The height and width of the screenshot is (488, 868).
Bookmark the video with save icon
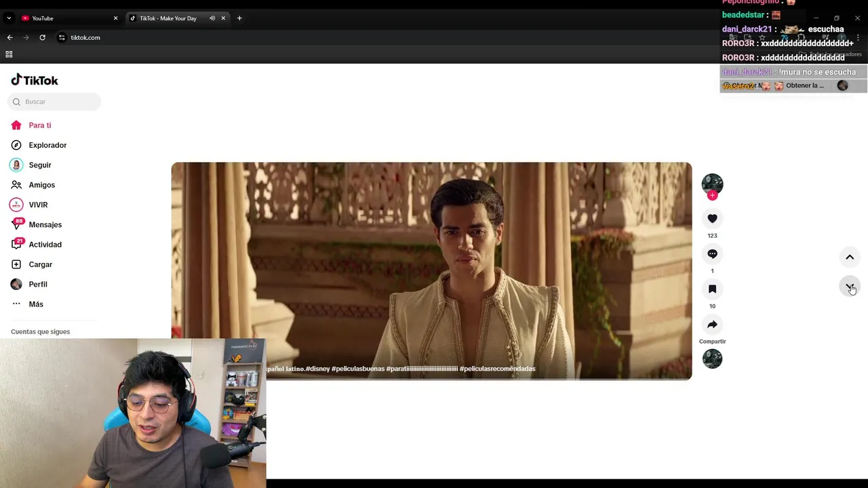point(712,289)
